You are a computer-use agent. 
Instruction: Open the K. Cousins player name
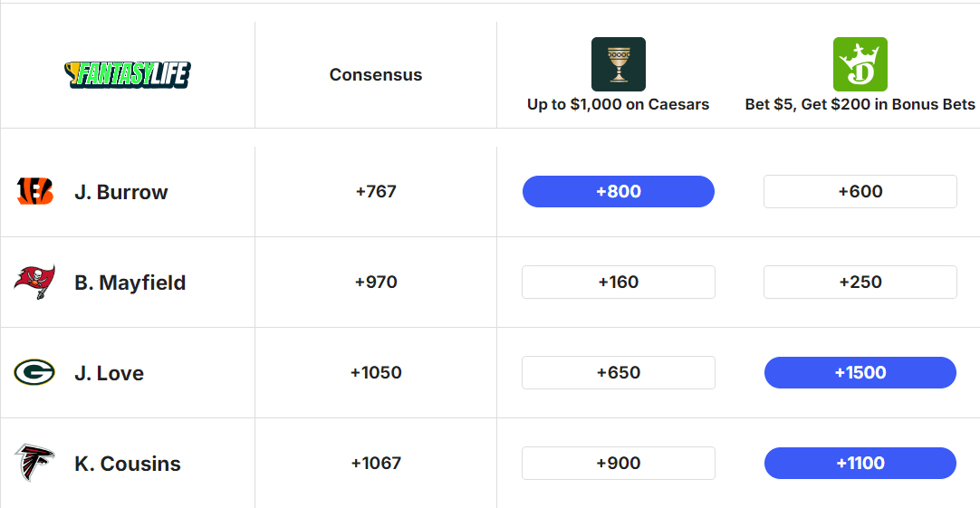point(128,464)
